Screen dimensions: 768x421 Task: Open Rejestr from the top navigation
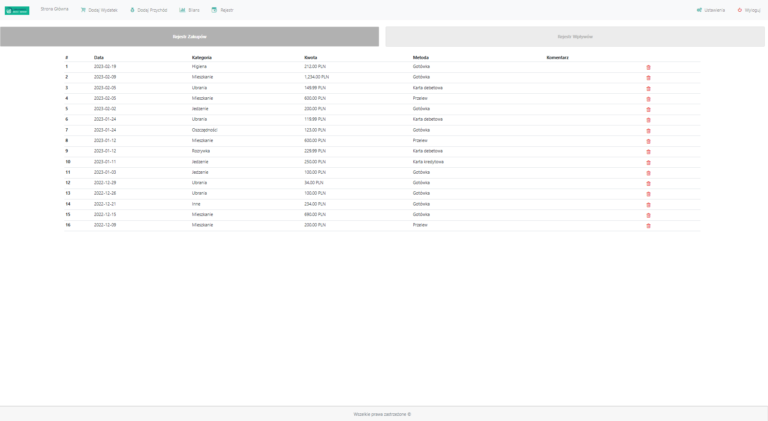coord(222,10)
